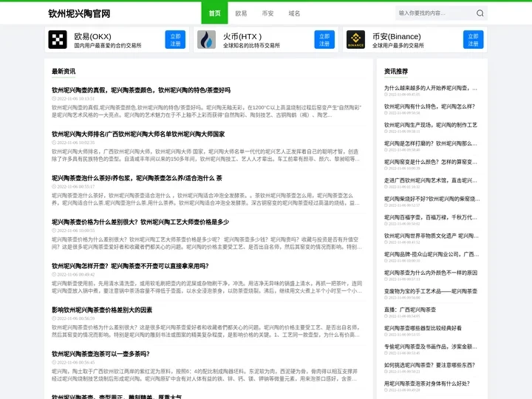Image resolution: width=532 pixels, height=399 pixels.
Task: Click the 钦州坭兴陶官网 site logo
Action: [x=79, y=13]
